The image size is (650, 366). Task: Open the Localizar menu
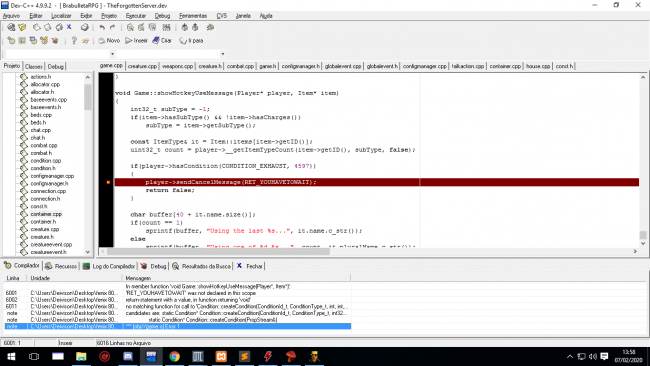coord(61,16)
